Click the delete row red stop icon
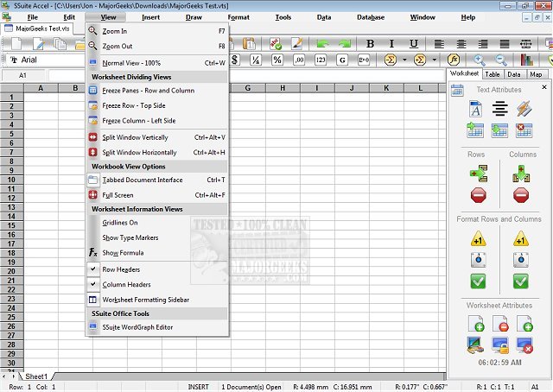 [478, 195]
